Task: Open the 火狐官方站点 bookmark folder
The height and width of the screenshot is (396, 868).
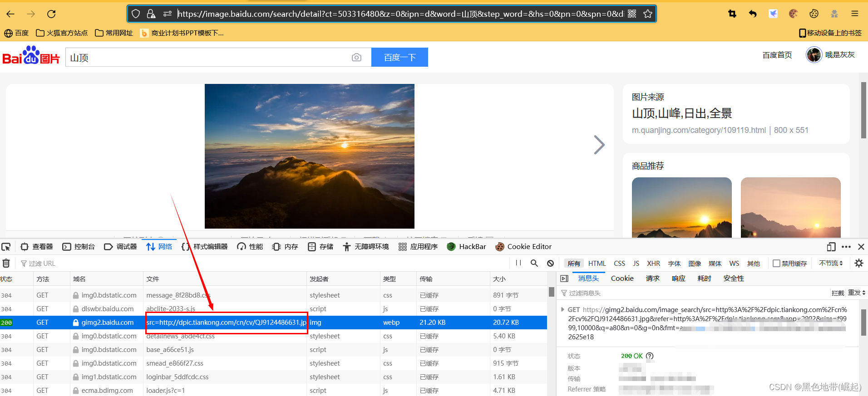Action: (62, 33)
